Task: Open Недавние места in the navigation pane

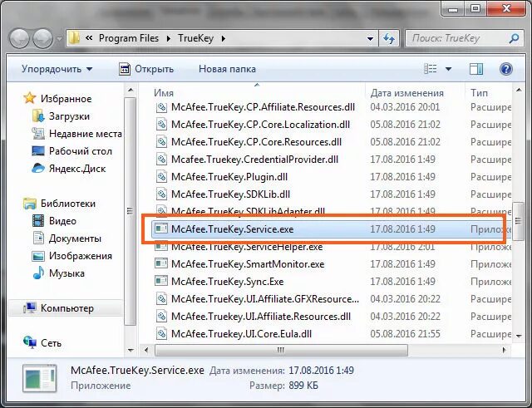Action: coord(76,134)
